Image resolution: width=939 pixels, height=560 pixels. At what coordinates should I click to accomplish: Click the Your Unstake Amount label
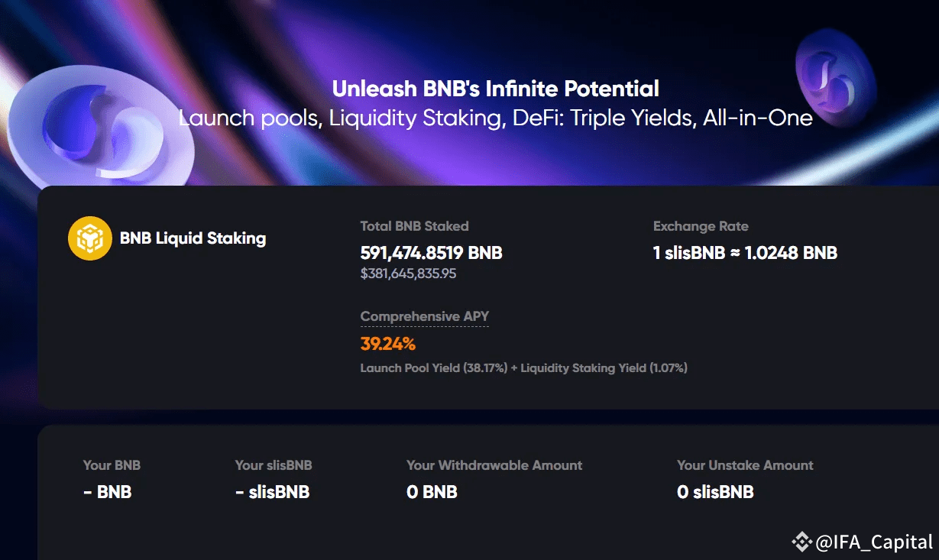point(745,465)
